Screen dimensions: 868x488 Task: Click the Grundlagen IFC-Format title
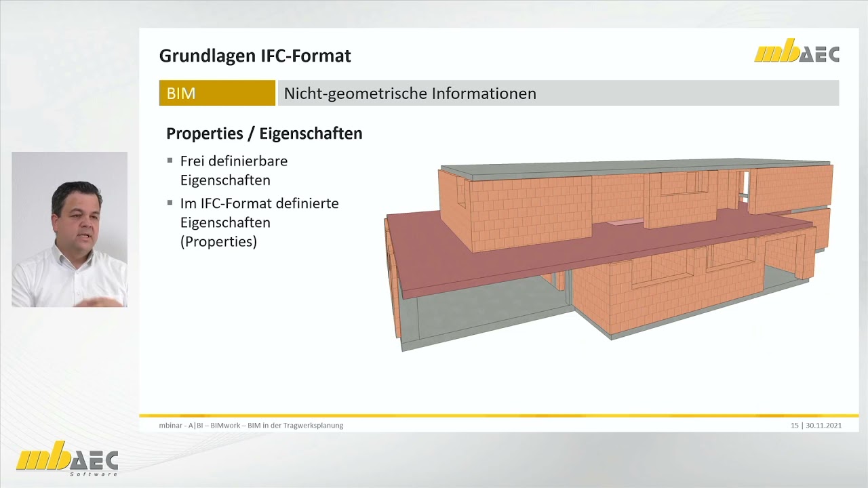tap(255, 56)
